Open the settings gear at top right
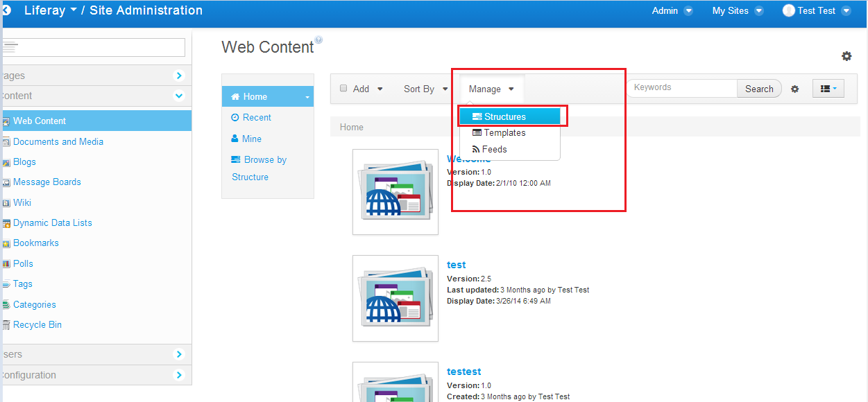The image size is (868, 402). 846,56
